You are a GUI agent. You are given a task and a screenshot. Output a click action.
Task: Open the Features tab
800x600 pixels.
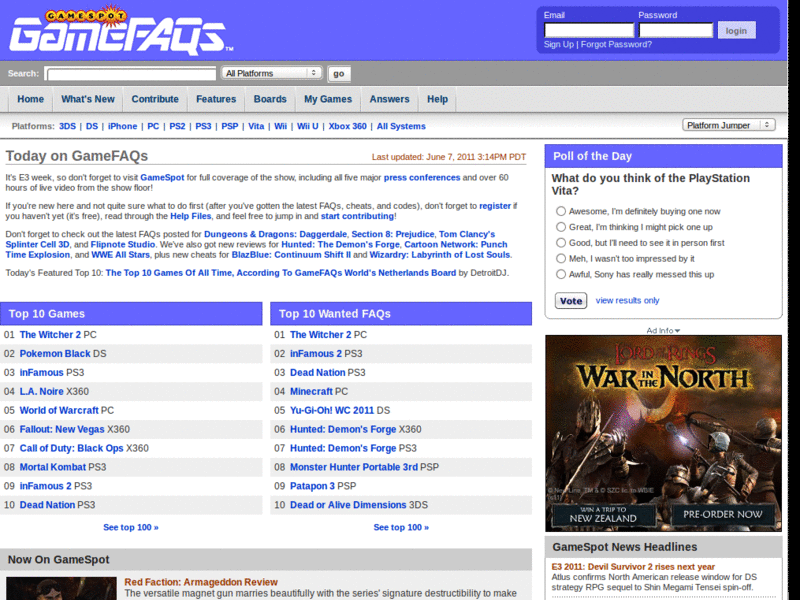pos(216,99)
